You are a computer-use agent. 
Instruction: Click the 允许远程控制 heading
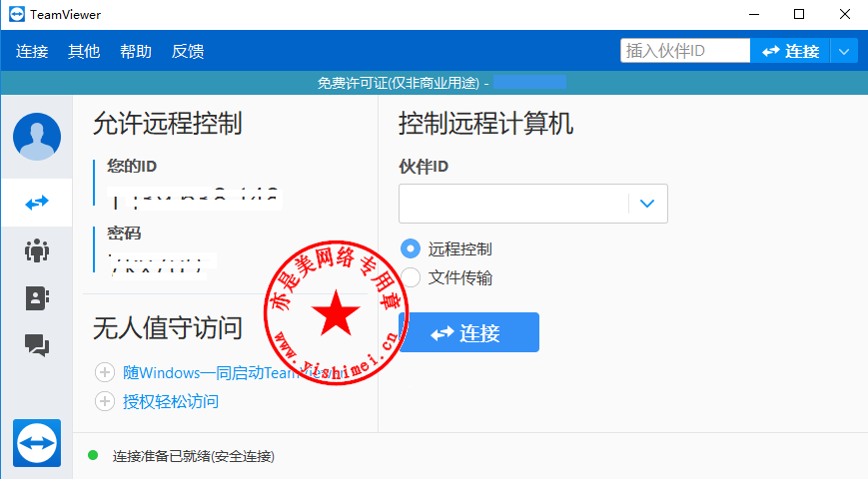point(167,124)
